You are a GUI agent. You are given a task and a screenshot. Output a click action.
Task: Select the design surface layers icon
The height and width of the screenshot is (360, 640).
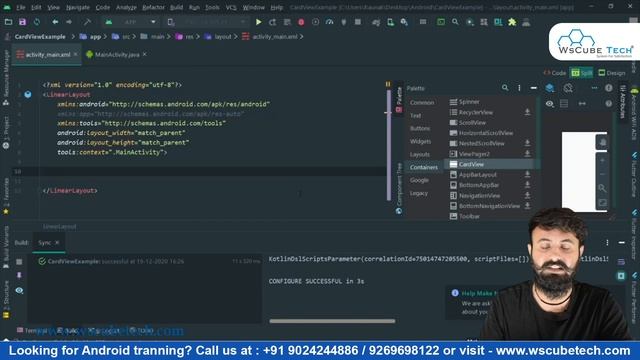click(550, 88)
